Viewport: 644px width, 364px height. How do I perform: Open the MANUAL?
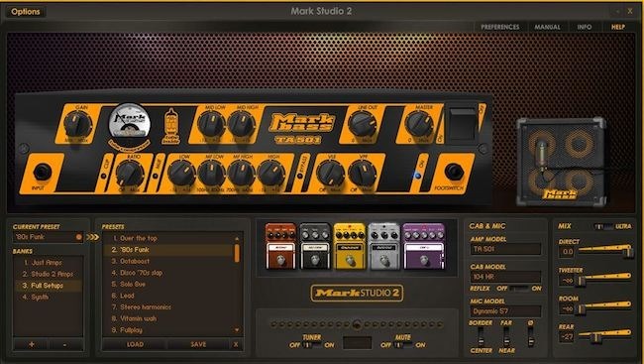pyautogui.click(x=547, y=27)
